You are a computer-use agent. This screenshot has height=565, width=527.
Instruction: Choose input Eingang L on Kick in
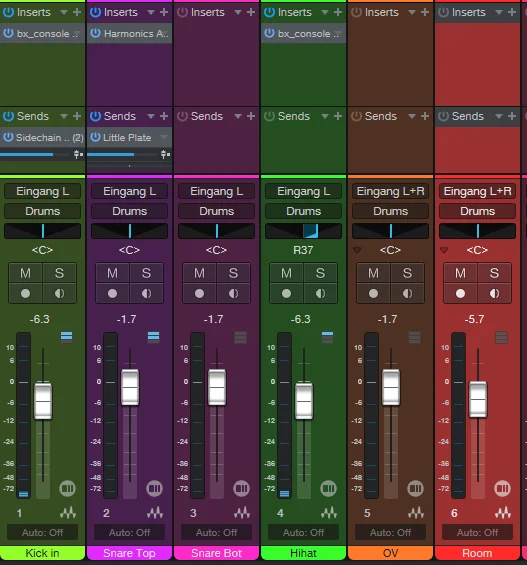43,191
